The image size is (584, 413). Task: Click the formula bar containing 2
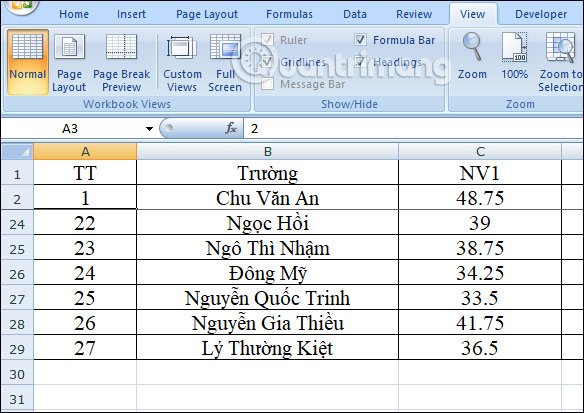(413, 129)
